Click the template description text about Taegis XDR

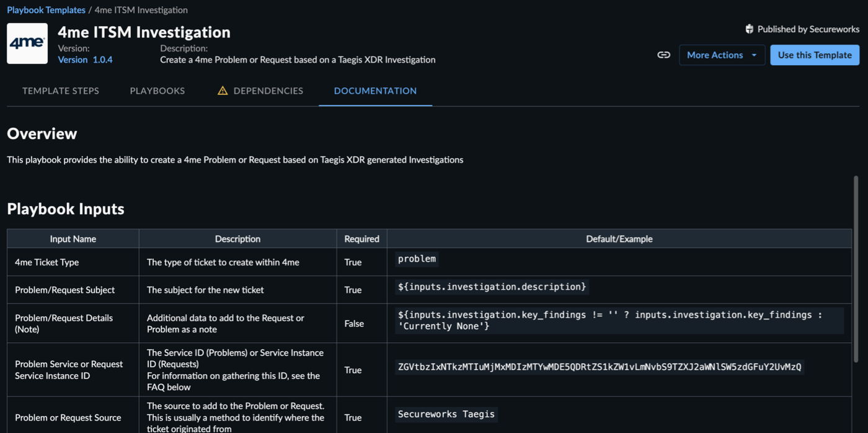click(298, 60)
